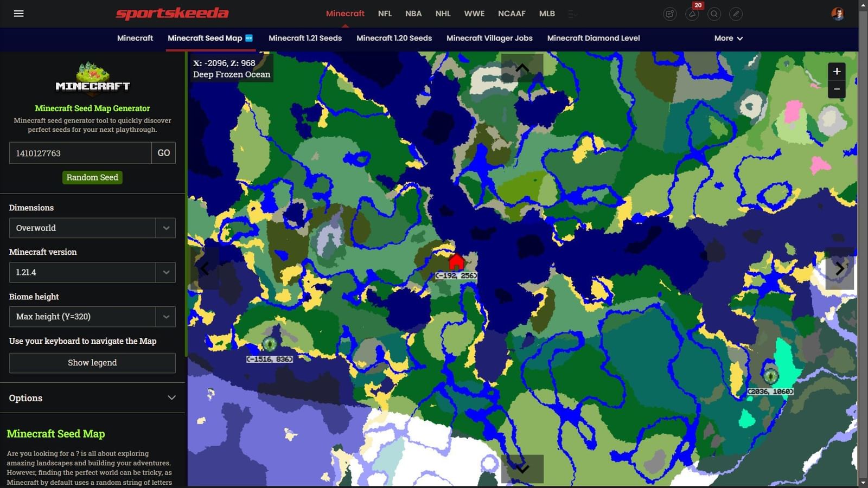Click the zoom in plus button on the map

[x=837, y=71]
